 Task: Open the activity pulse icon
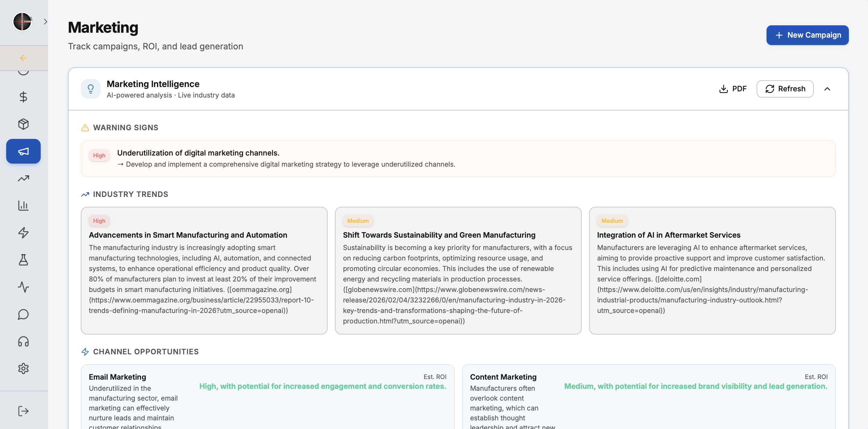pos(23,287)
